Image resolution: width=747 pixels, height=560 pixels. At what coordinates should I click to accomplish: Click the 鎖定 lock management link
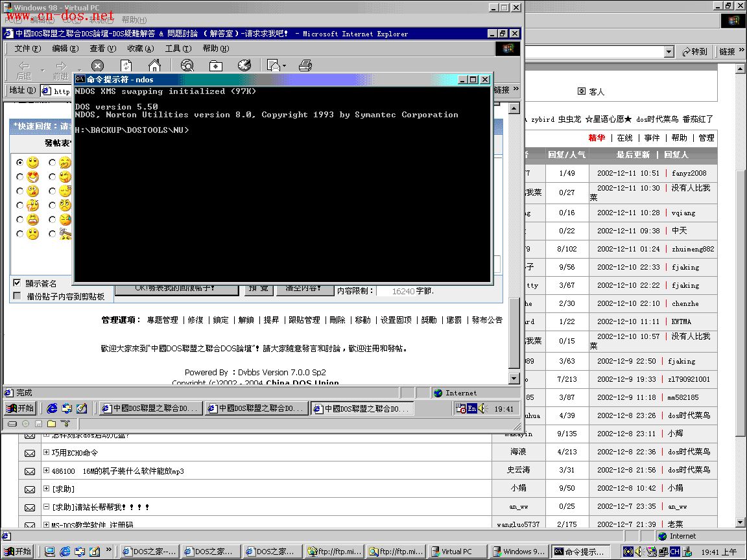[x=220, y=320]
